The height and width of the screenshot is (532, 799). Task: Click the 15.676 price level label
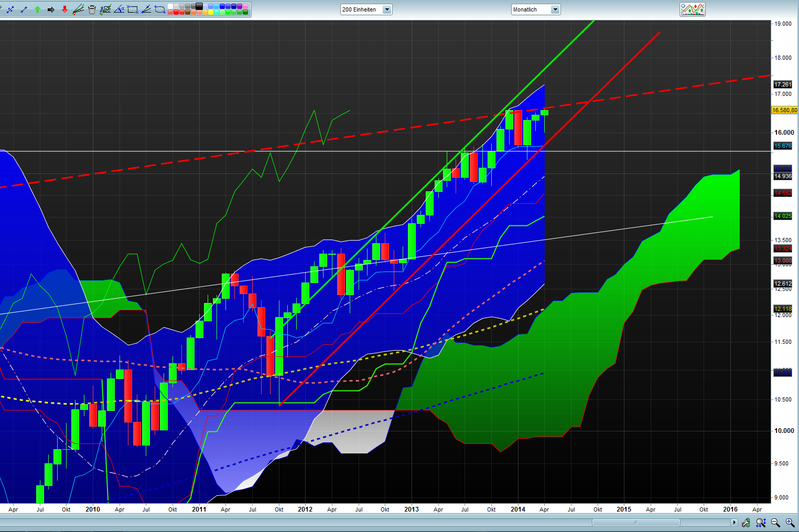pyautogui.click(x=782, y=146)
